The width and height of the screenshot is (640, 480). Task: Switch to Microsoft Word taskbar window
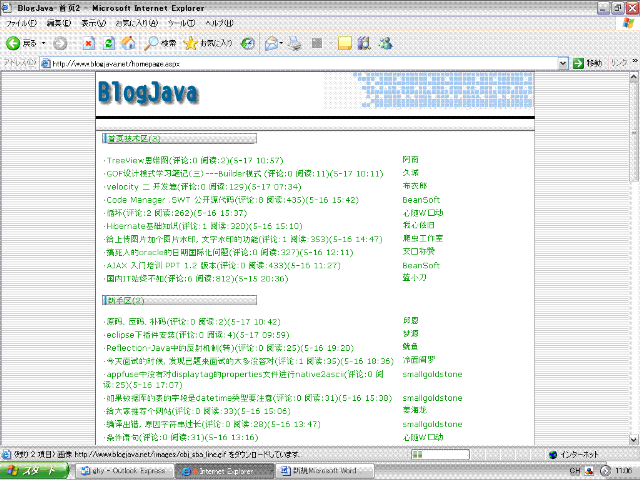click(325, 471)
